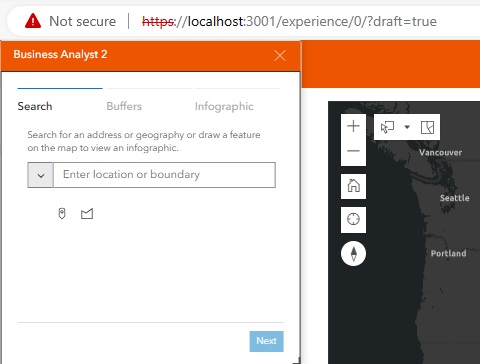Go to the map's home extent
This screenshot has height=364, width=480.
(x=353, y=186)
